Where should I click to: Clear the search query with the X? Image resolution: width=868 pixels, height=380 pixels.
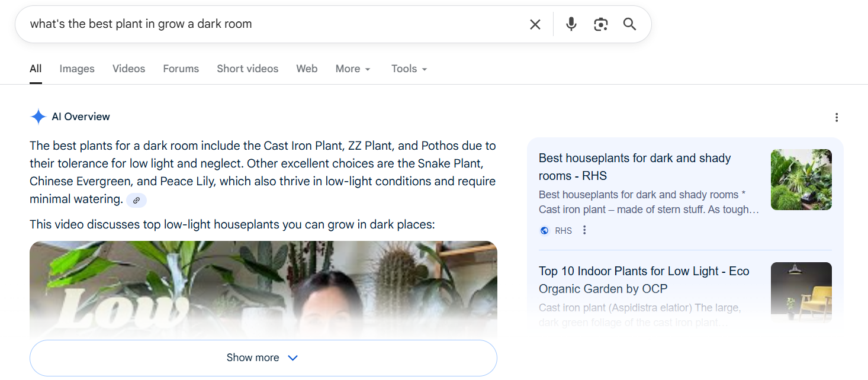coord(535,24)
